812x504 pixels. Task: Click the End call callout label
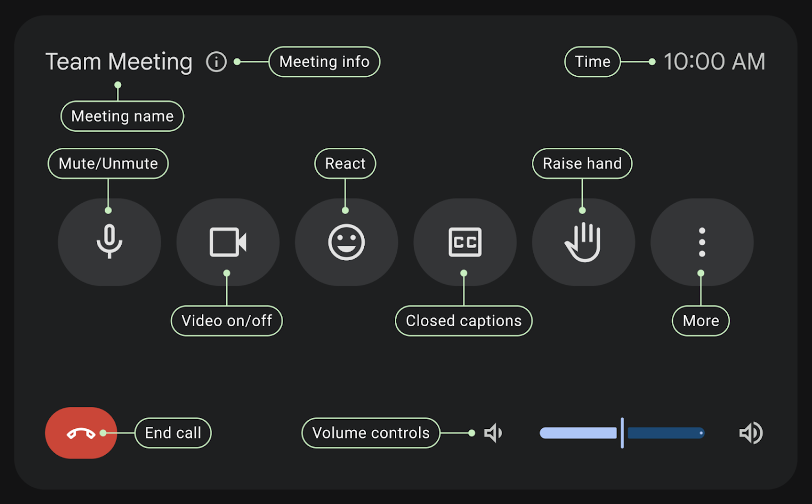[x=172, y=432]
